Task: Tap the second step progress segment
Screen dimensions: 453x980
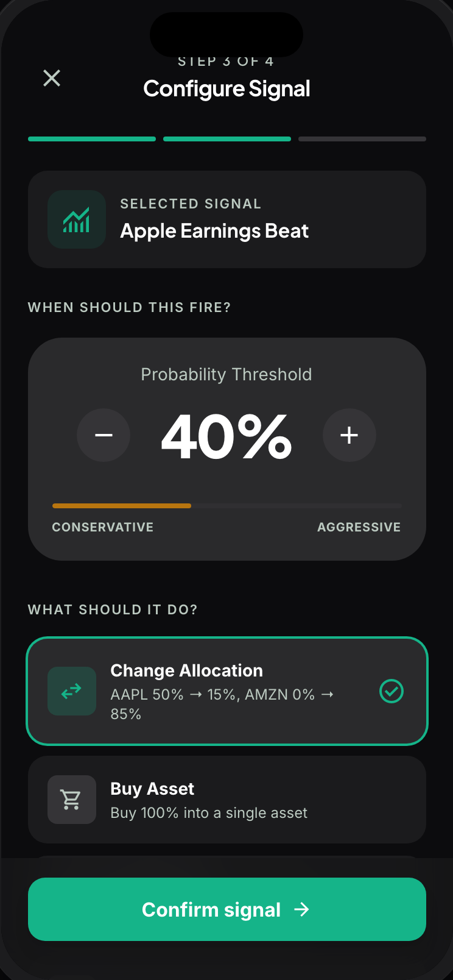Action: pyautogui.click(x=227, y=139)
